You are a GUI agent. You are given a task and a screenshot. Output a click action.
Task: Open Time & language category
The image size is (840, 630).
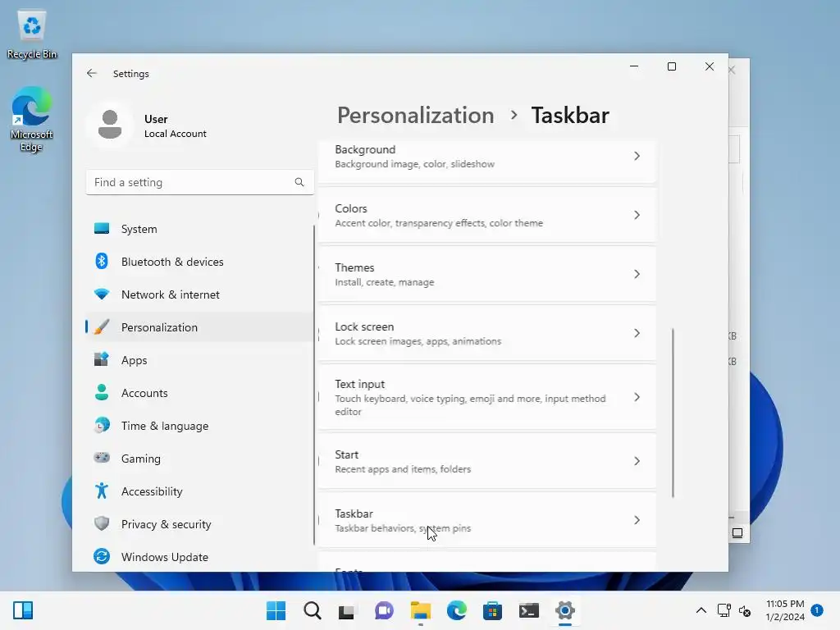point(199,426)
